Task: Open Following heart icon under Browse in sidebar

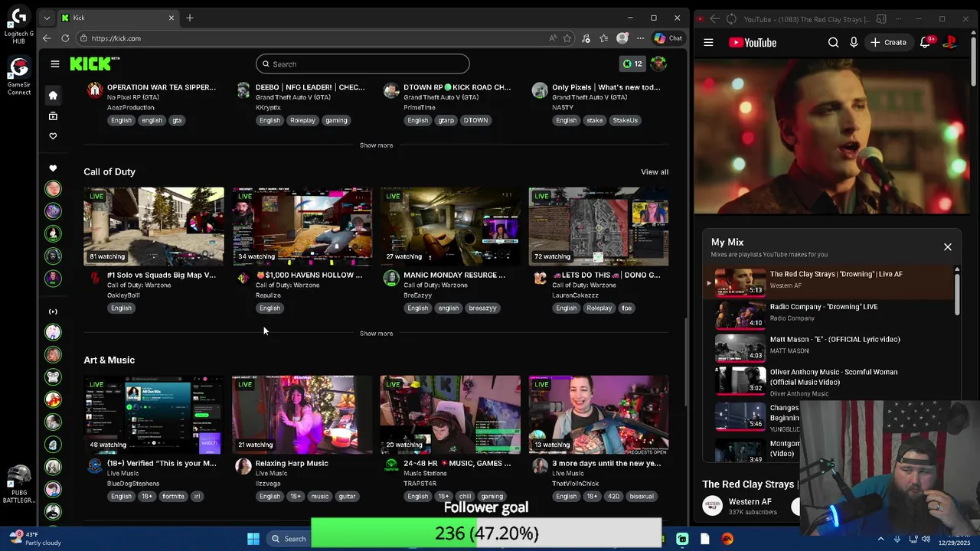Action: [53, 136]
